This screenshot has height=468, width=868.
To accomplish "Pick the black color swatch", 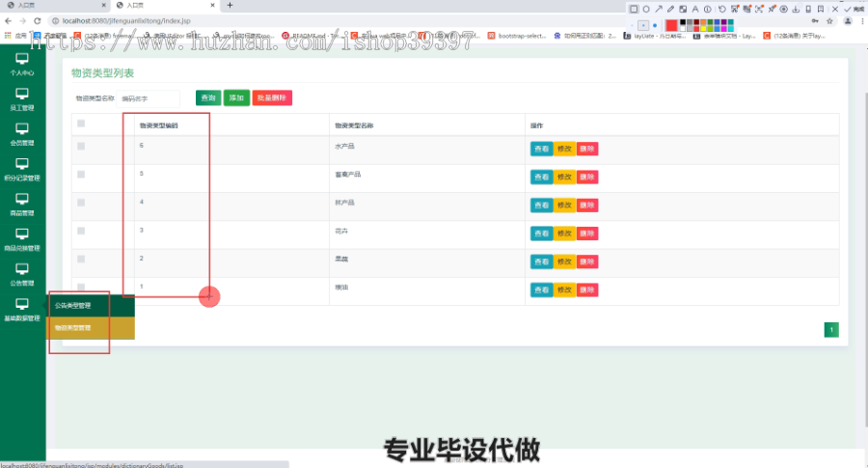I will pos(683,22).
